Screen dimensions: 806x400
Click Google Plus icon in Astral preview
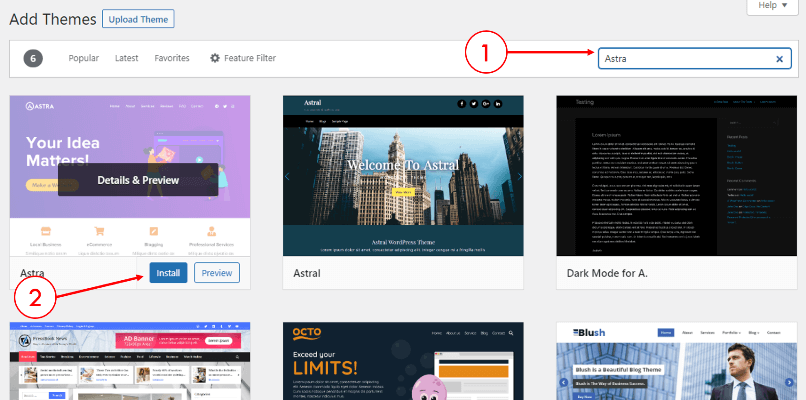coord(486,104)
